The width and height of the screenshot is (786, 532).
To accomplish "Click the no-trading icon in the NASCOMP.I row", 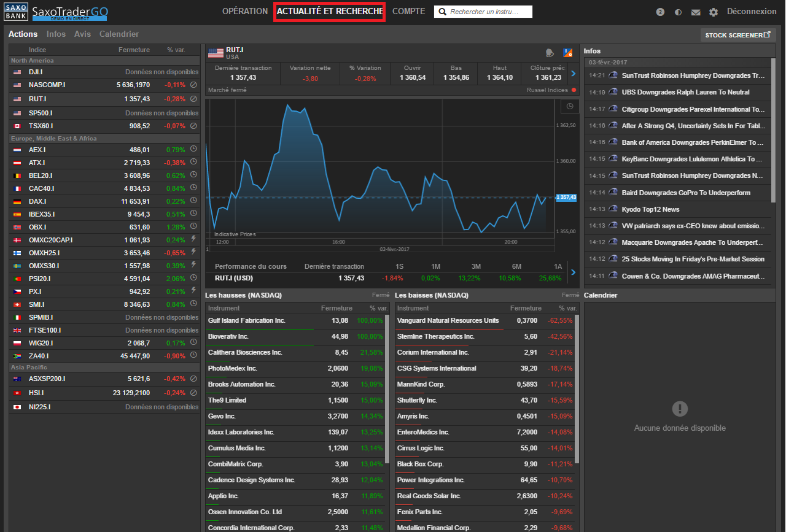I will click(x=193, y=85).
